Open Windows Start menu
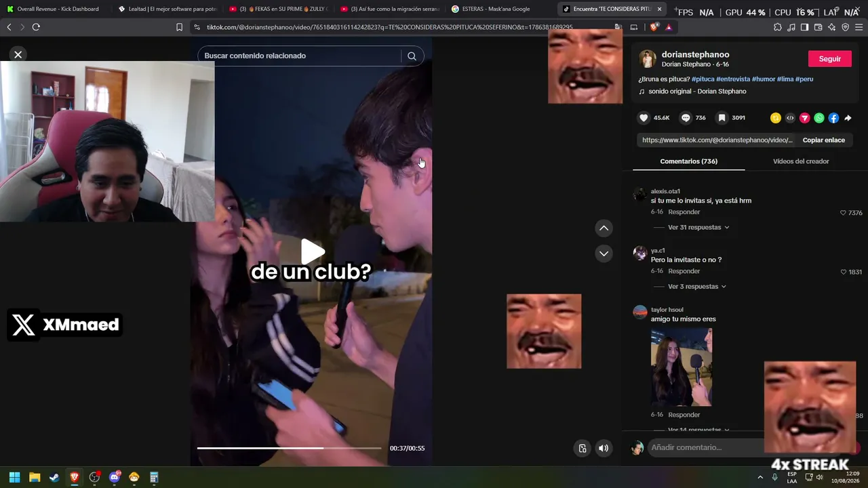Viewport: 868px width, 488px height. pyautogui.click(x=14, y=477)
